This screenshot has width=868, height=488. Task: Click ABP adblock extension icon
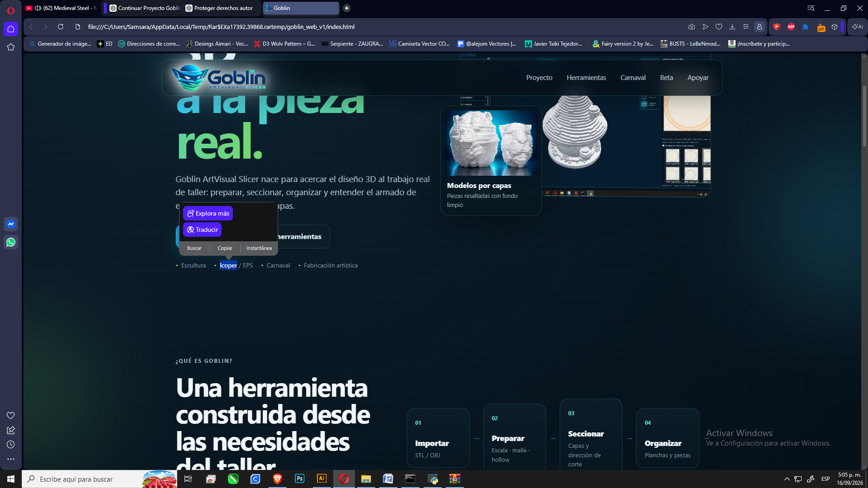click(791, 27)
